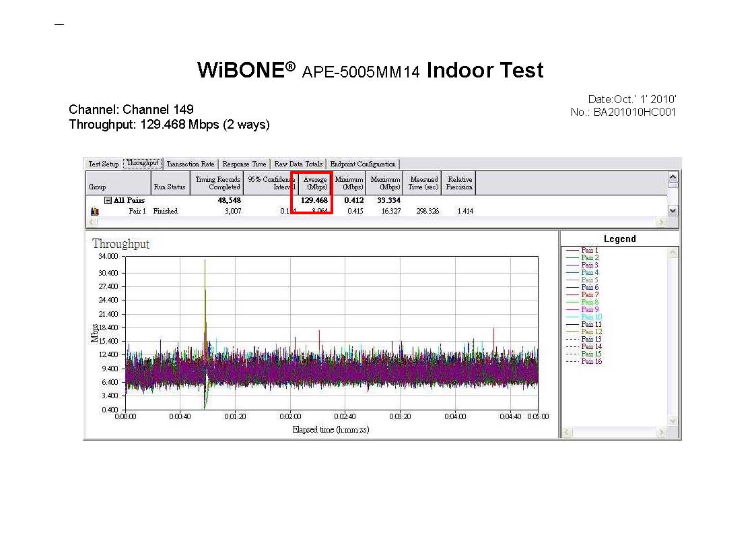Select Pair 8 in the legend

[582, 302]
